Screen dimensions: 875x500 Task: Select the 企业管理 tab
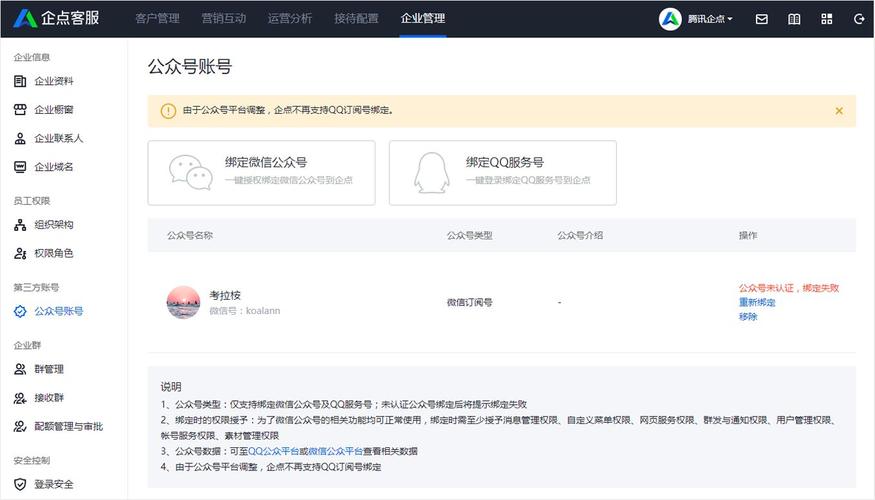[422, 18]
